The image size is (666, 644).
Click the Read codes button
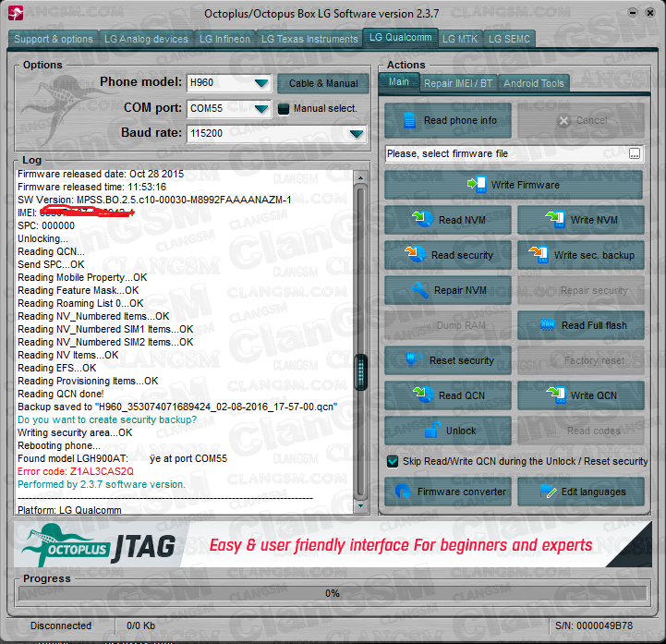click(x=581, y=431)
